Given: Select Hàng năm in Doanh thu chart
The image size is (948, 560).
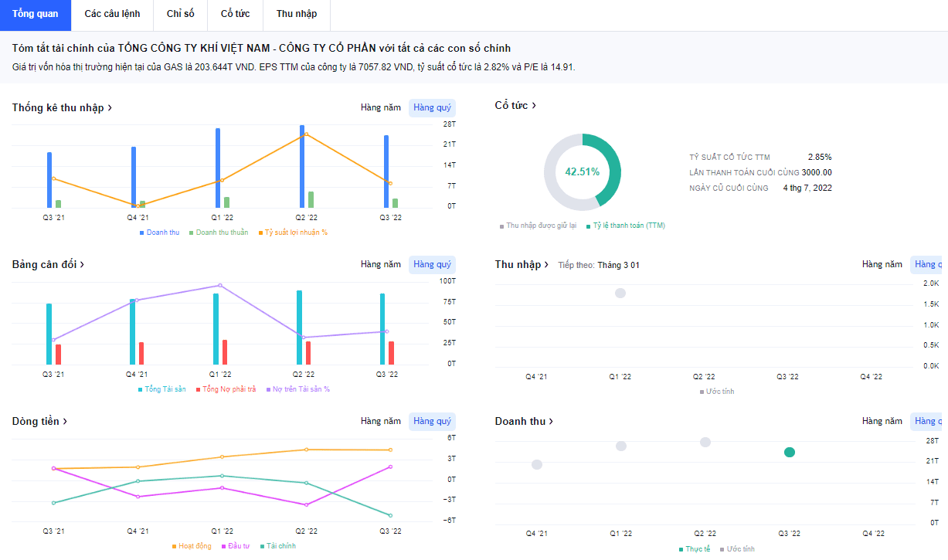Looking at the screenshot, I should pos(882,421).
